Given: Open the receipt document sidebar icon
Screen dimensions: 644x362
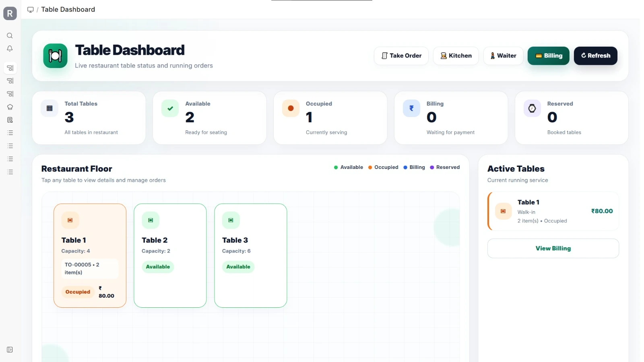Looking at the screenshot, I should 10,120.
